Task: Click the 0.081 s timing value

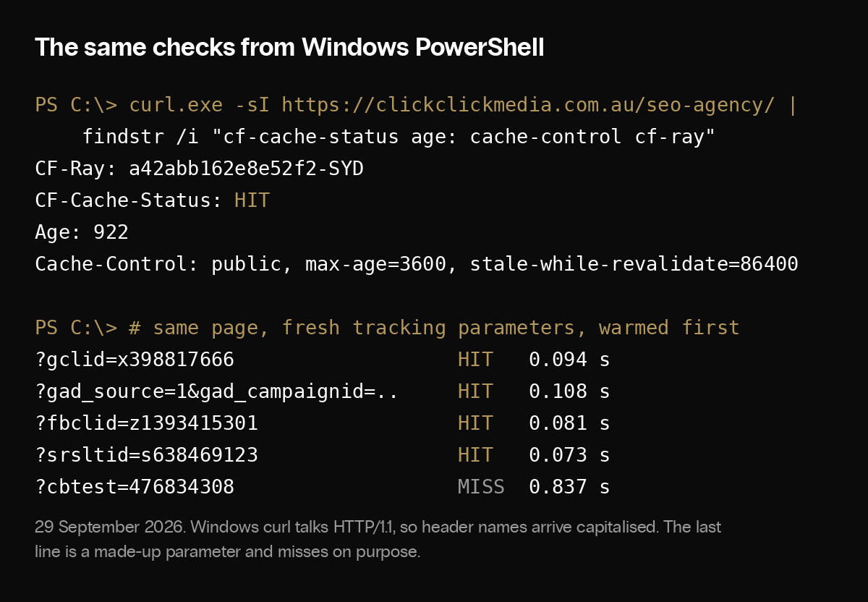Action: click(x=569, y=423)
